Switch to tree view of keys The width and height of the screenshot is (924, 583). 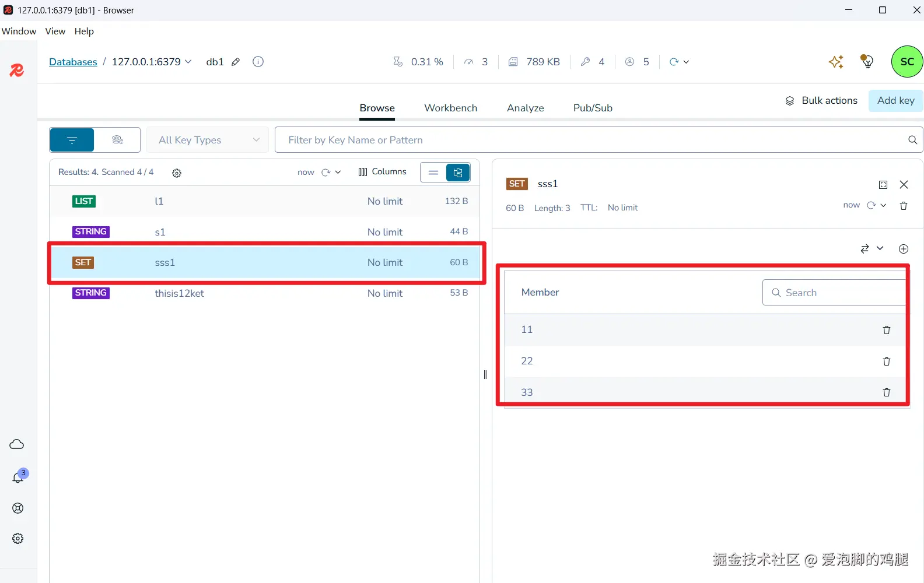pos(458,173)
